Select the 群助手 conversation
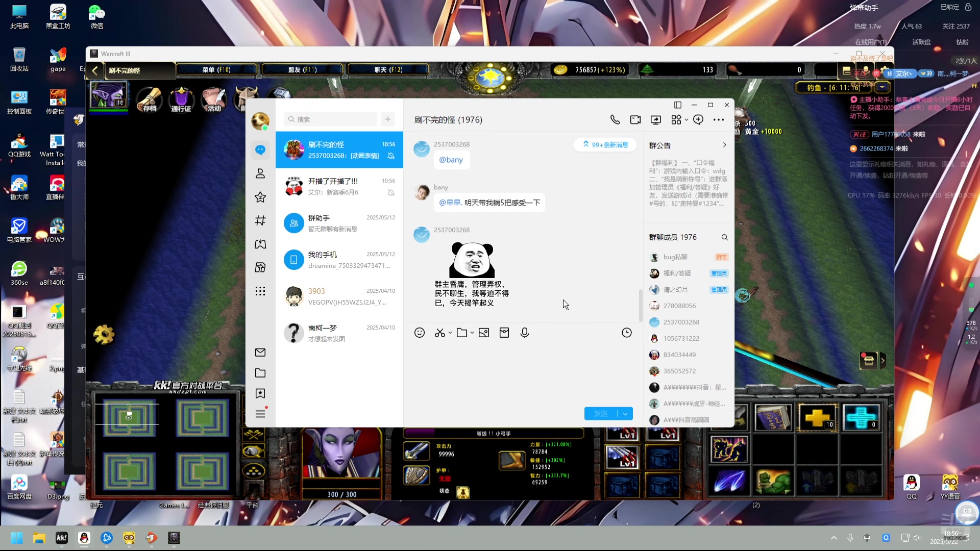This screenshot has width=980, height=551. tap(339, 223)
